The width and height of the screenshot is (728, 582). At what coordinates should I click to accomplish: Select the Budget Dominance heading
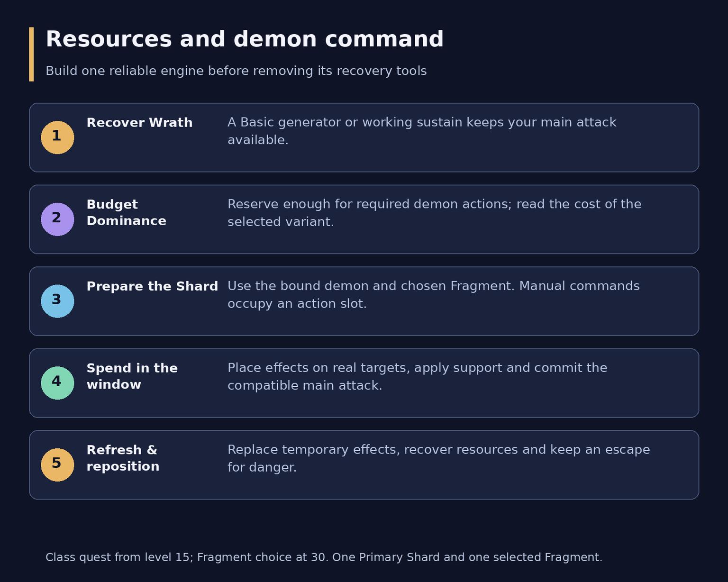pos(126,213)
